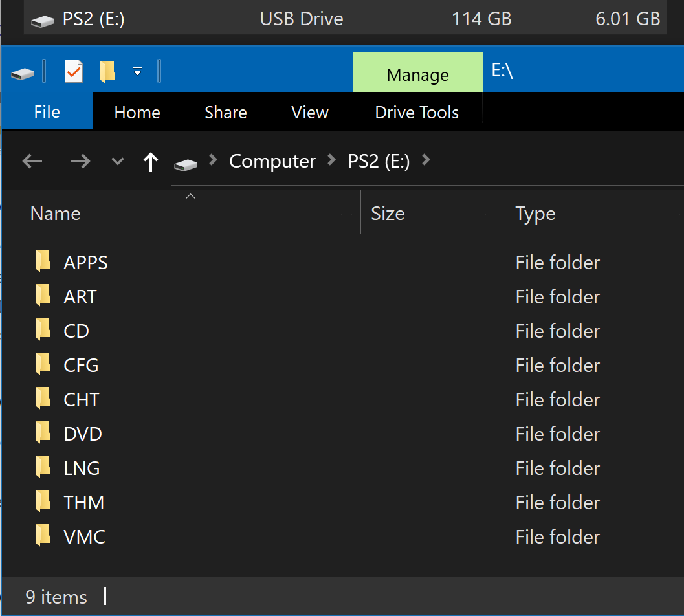
Task: Switch to the View ribbon tab
Action: (310, 113)
